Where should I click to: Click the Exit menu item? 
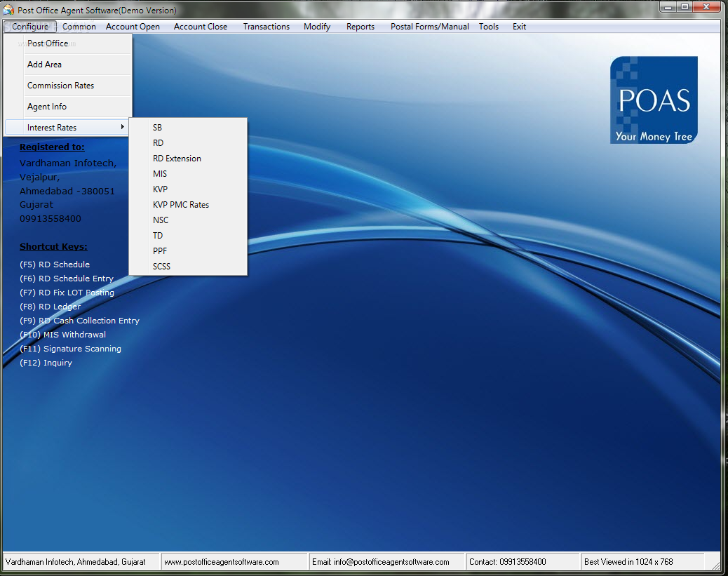[519, 27]
